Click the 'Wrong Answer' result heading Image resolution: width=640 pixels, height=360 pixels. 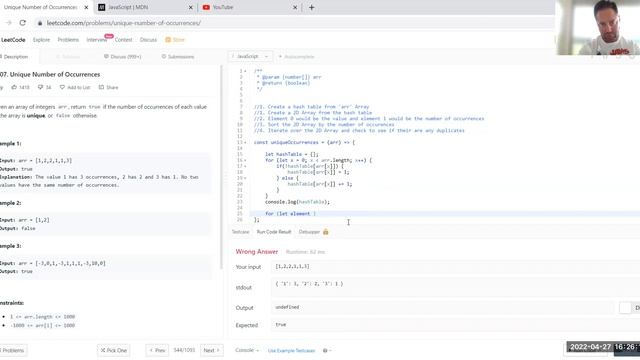tap(257, 251)
